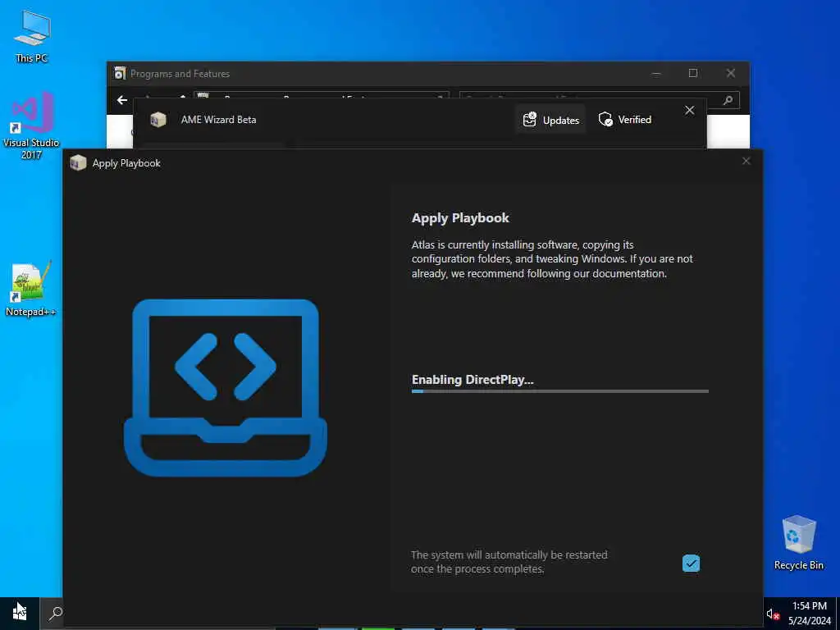Open Visual Studio 2017 desktop shortcut

click(x=31, y=126)
